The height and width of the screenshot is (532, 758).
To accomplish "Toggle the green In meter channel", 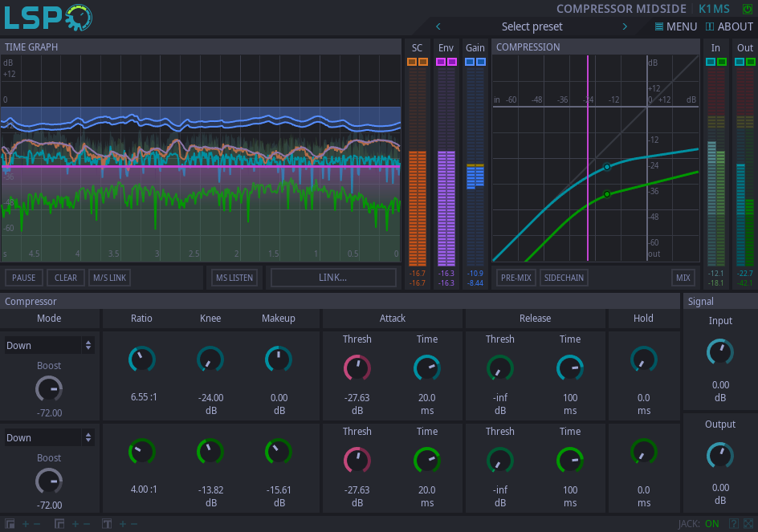I will pos(721,62).
